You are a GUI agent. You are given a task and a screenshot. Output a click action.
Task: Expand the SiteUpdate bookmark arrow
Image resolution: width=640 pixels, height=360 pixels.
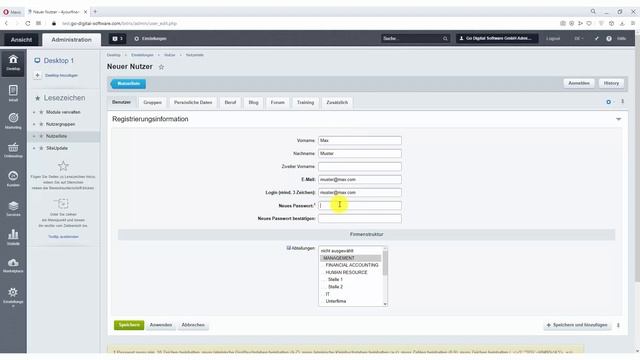[34, 148]
